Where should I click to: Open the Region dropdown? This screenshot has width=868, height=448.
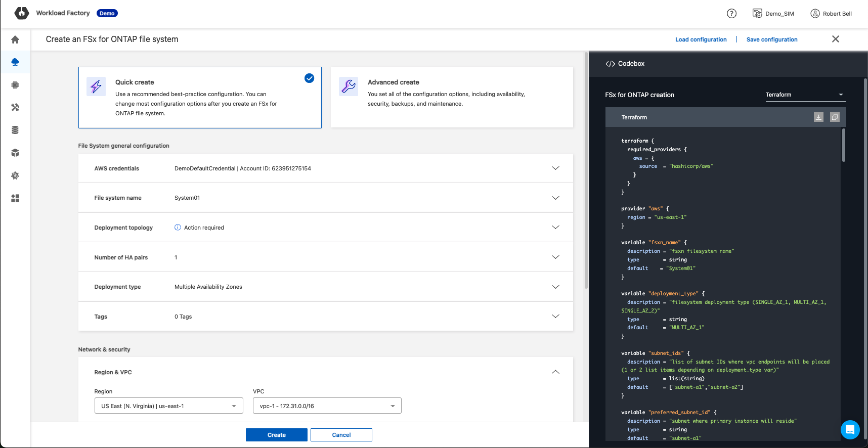click(x=168, y=406)
